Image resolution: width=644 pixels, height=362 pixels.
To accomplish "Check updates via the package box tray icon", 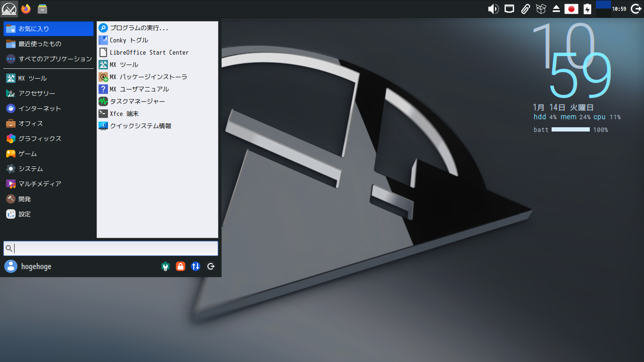I will point(540,8).
